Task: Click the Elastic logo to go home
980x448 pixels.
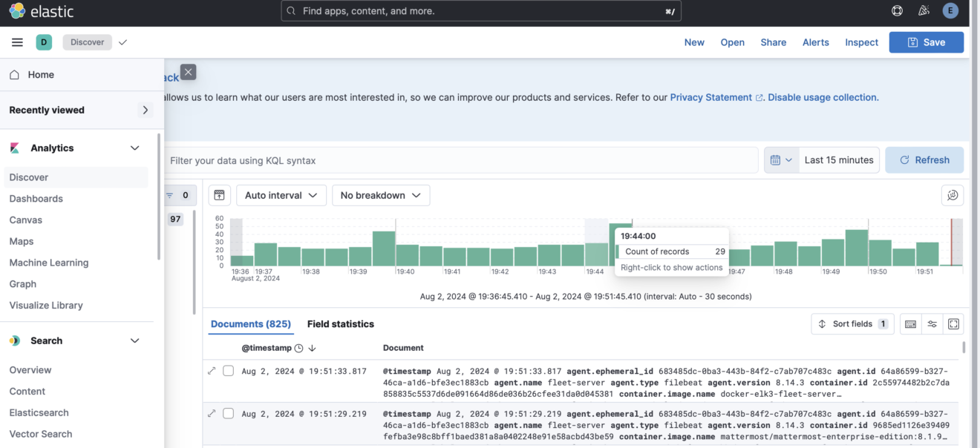Action: click(41, 10)
